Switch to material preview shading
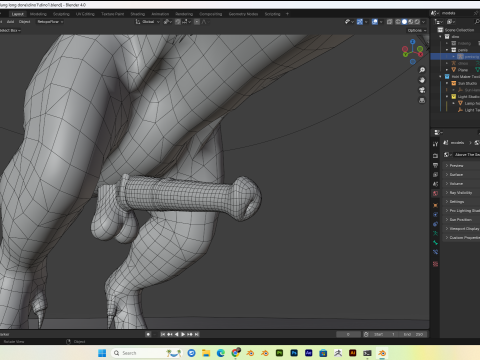This screenshot has height=360, width=480. tap(411, 22)
